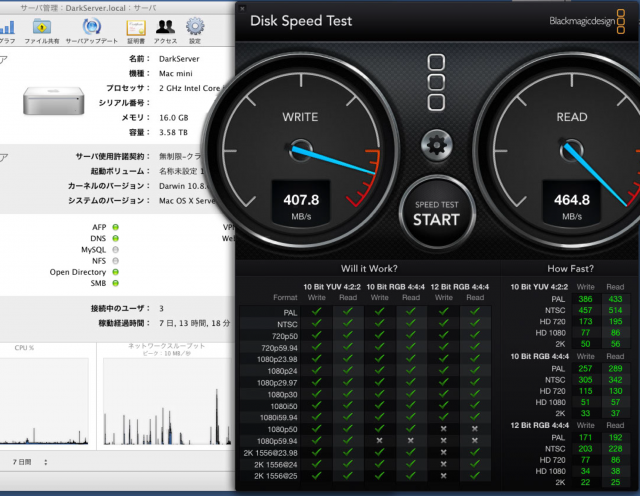Start the speed test
Viewport: 640px width, 496px height.
point(436,213)
